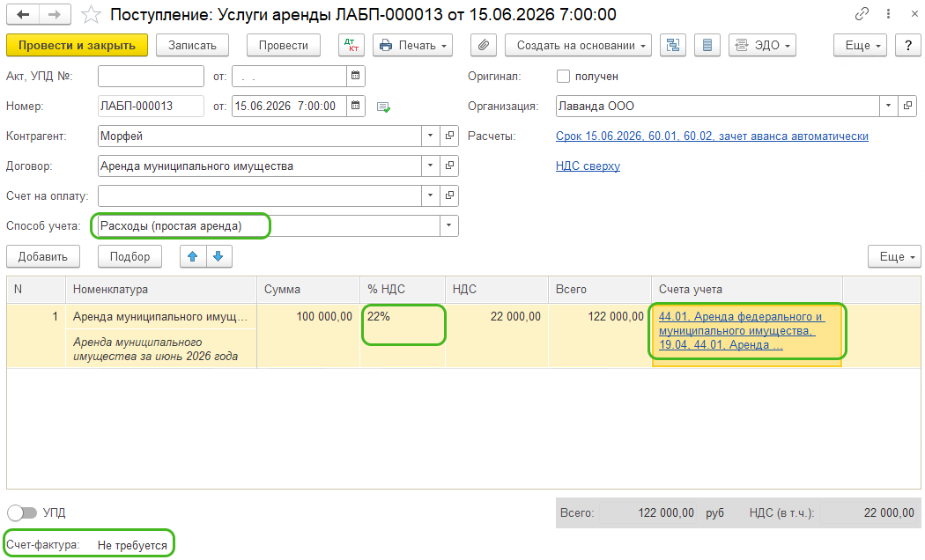Click Провести и закрыть button
Image resolution: width=925 pixels, height=560 pixels.
(x=77, y=46)
